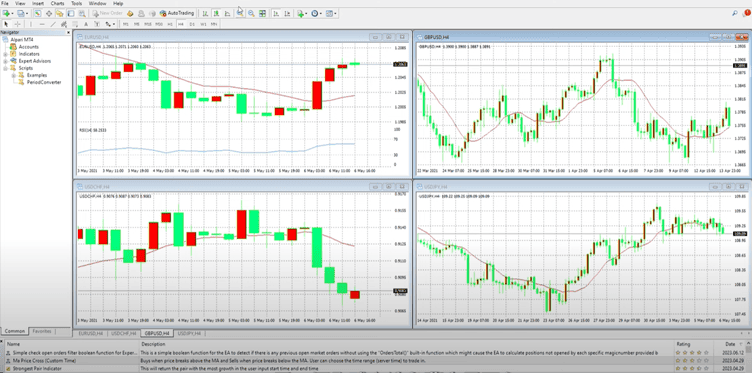This screenshot has height=373, width=752.
Task: Expand the Expert Advisors tree node
Action: [x=5, y=61]
